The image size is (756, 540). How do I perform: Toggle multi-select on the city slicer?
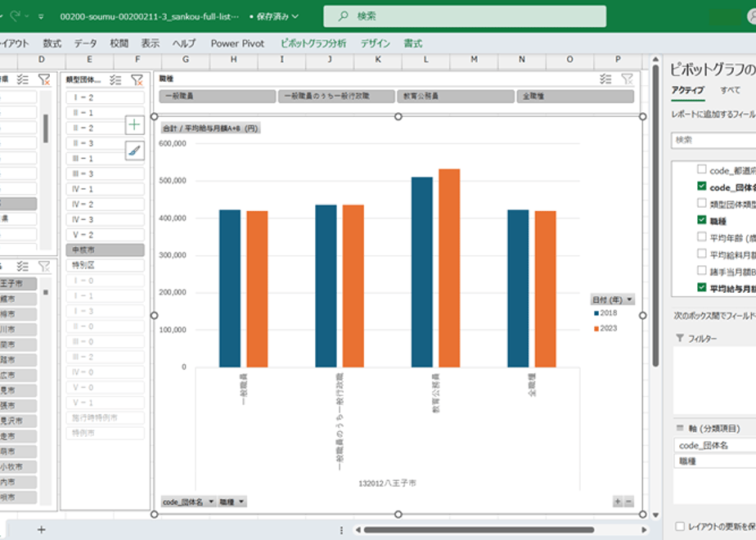(x=23, y=266)
